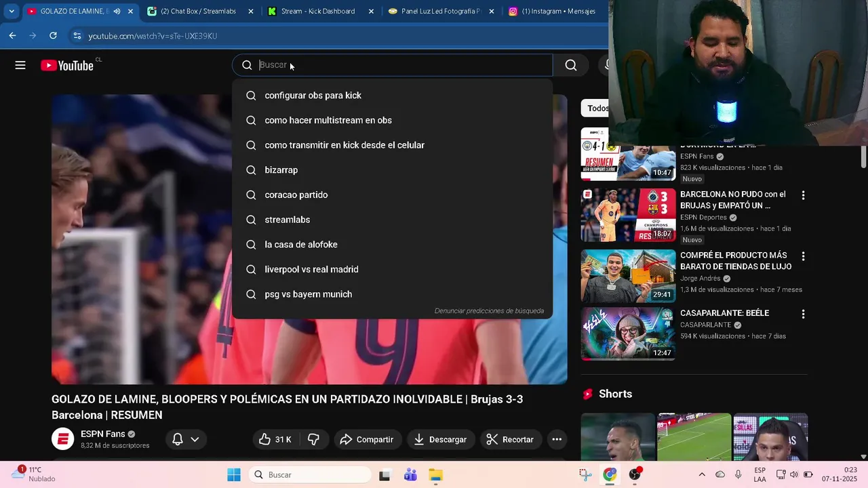Viewport: 868px width, 488px height.
Task: Choose suggestion "como transmitir en kick desde el celular"
Action: point(392,145)
